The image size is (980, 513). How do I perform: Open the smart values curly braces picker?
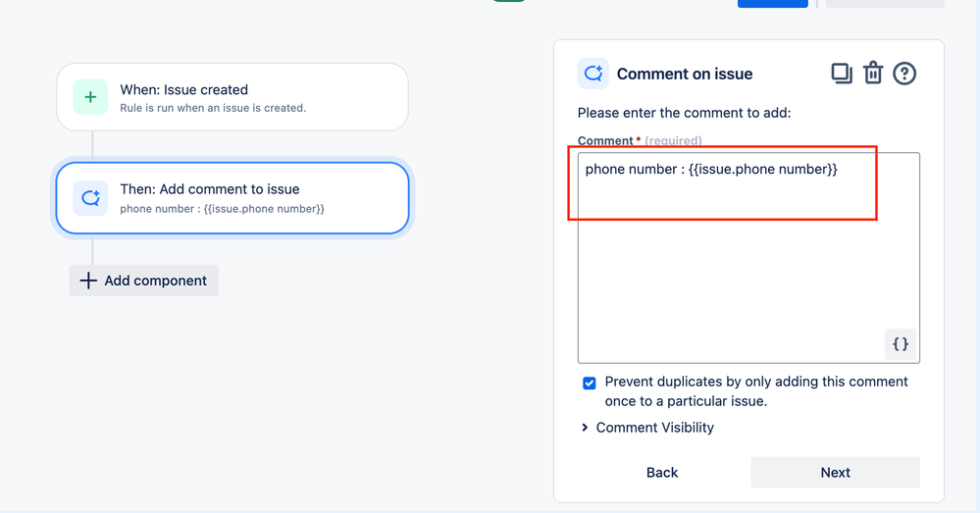pyautogui.click(x=901, y=344)
